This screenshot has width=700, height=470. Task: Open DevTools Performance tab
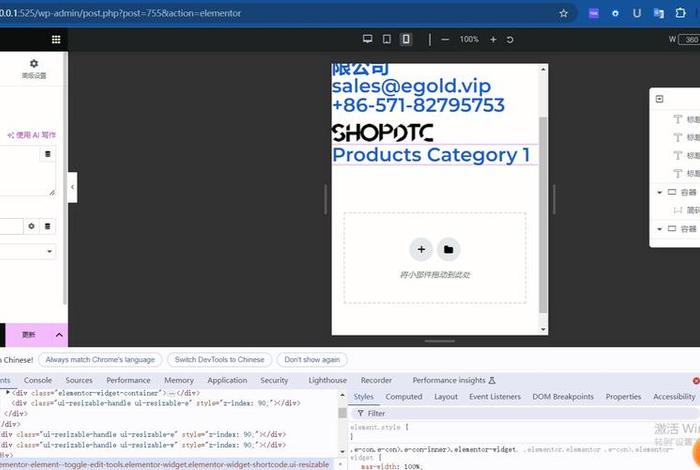[128, 380]
